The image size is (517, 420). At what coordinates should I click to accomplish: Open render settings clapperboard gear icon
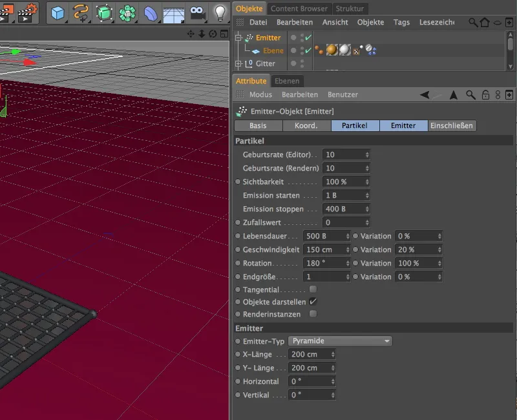28,12
